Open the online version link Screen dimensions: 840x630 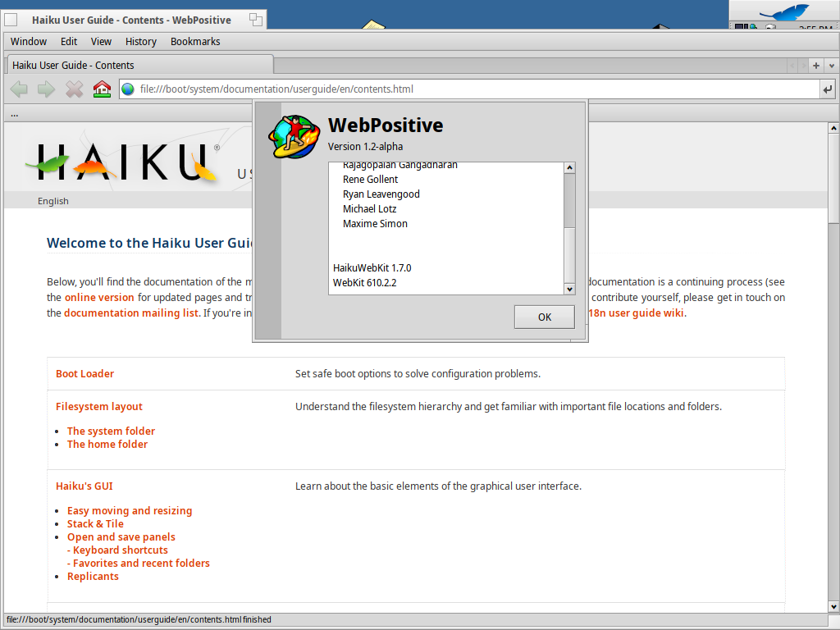[x=99, y=297]
